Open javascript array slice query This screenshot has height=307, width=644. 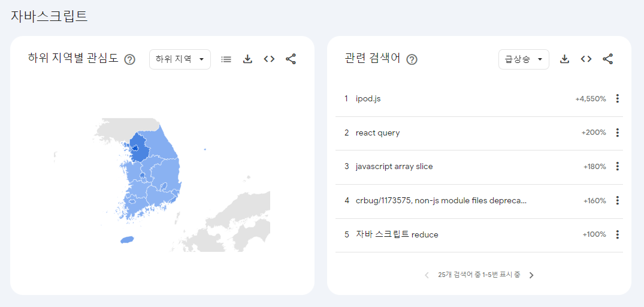pyautogui.click(x=394, y=167)
